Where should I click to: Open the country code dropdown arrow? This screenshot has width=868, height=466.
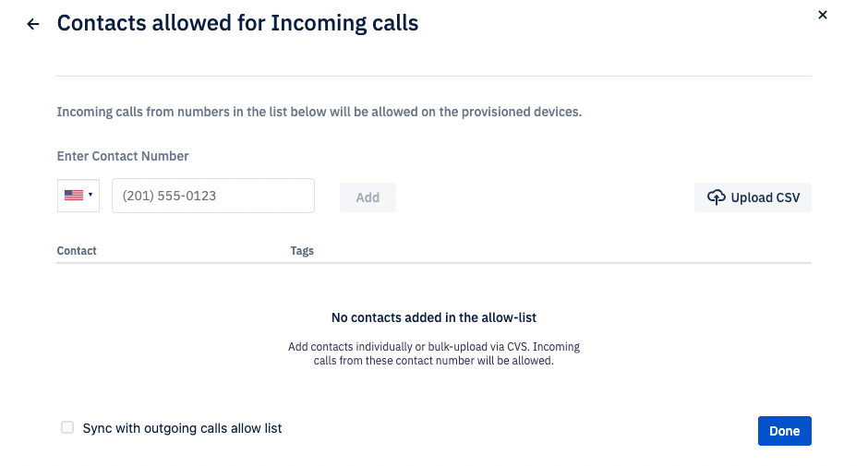coord(90,195)
